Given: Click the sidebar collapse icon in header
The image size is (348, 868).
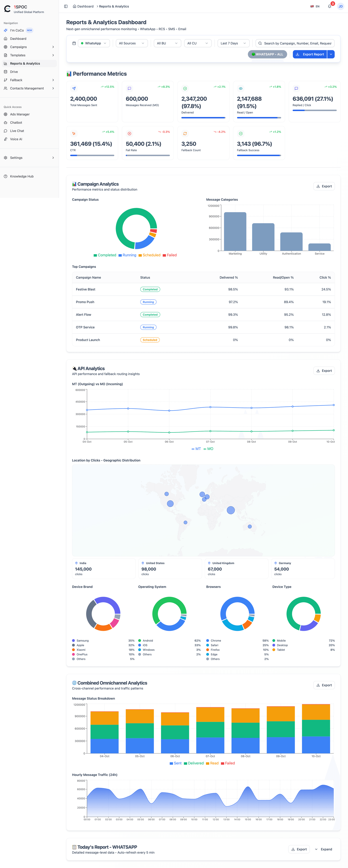Looking at the screenshot, I should 66,6.
